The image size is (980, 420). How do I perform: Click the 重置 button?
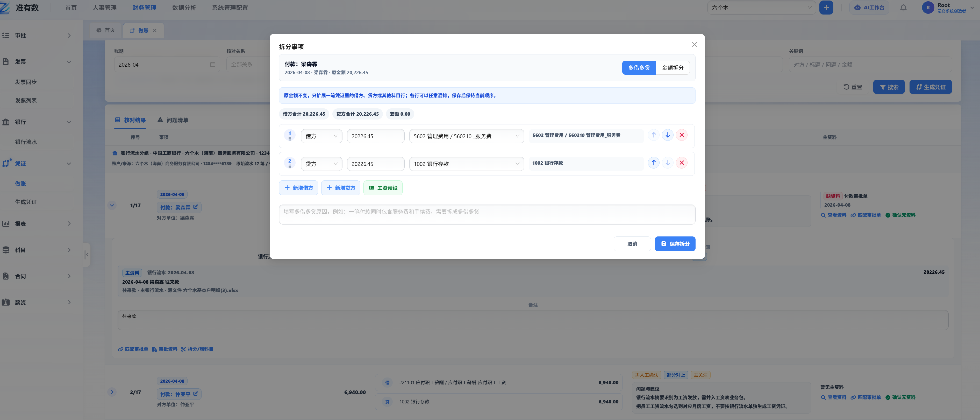tap(853, 87)
